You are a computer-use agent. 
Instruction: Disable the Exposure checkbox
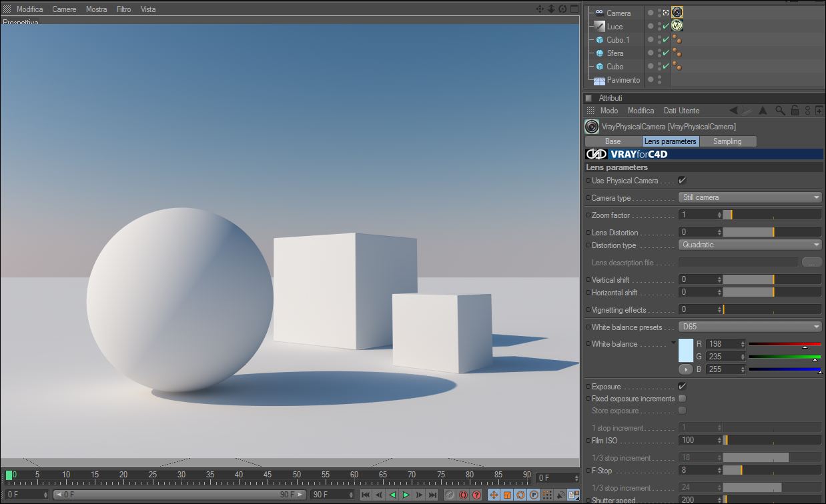(682, 387)
